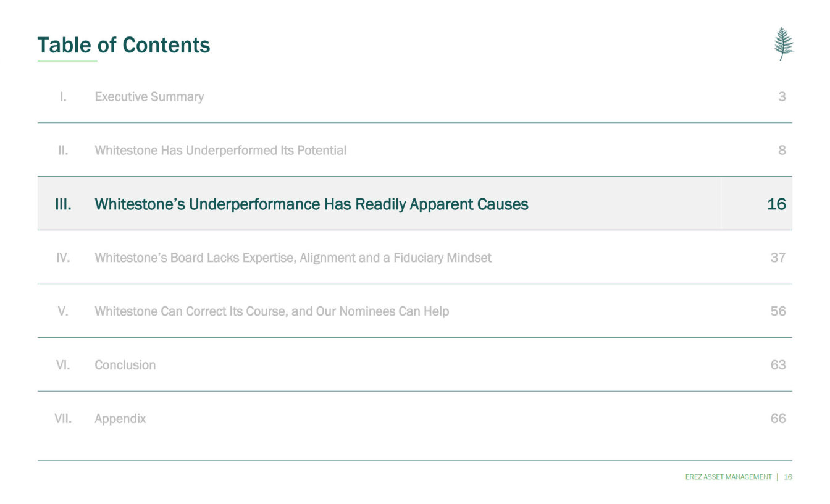Click Roman numeral VII section marker
Viewport: 830px width, 504px height.
tap(63, 419)
